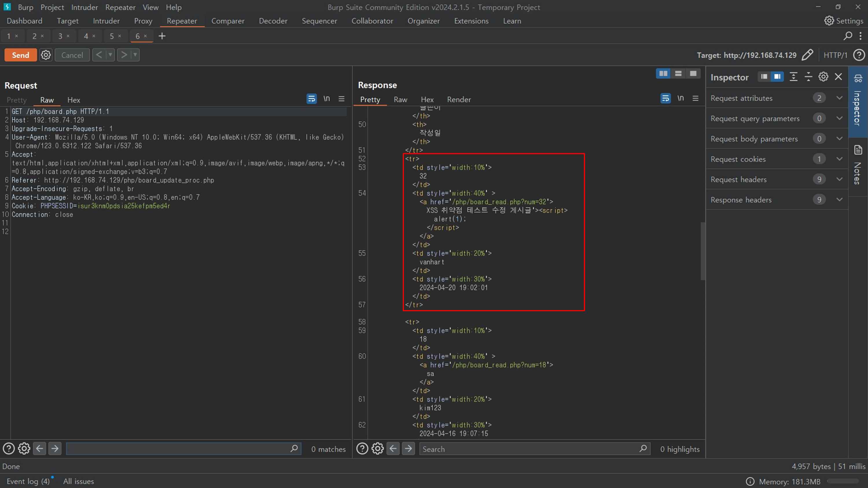
Task: Open the response search help icon
Action: [362, 449]
